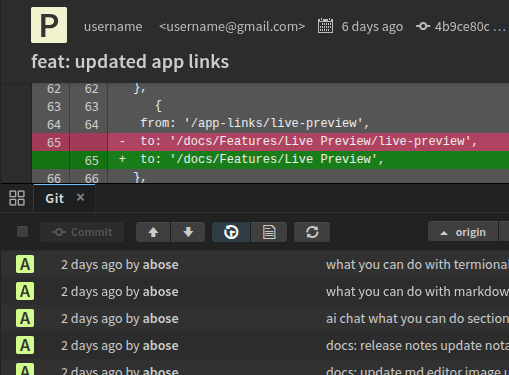Open the panel layout grid icon
509x375 pixels.
click(x=17, y=198)
